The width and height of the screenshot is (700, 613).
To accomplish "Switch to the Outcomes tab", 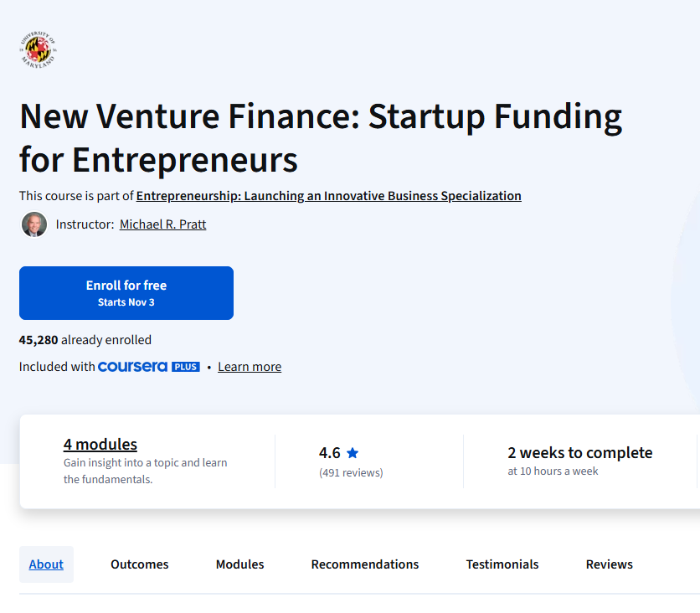I will click(x=140, y=564).
